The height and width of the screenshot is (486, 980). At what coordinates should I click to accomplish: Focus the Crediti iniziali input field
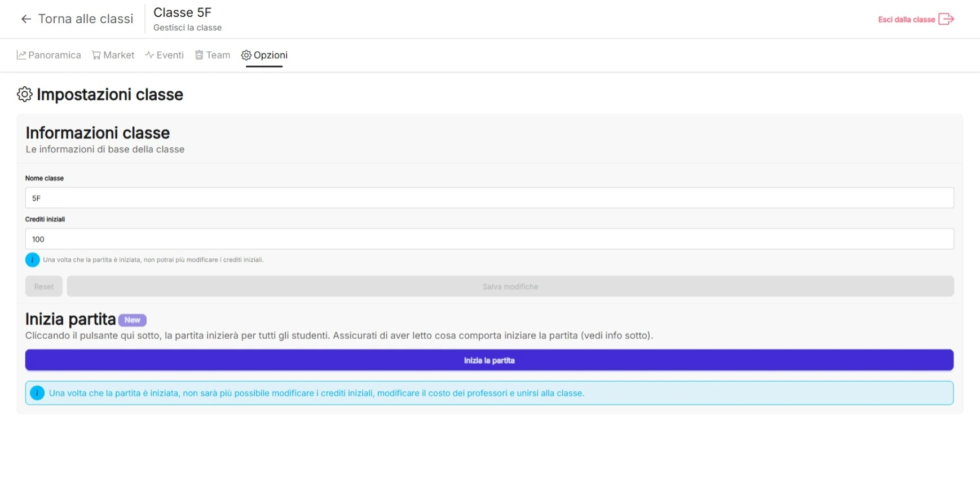tap(489, 239)
